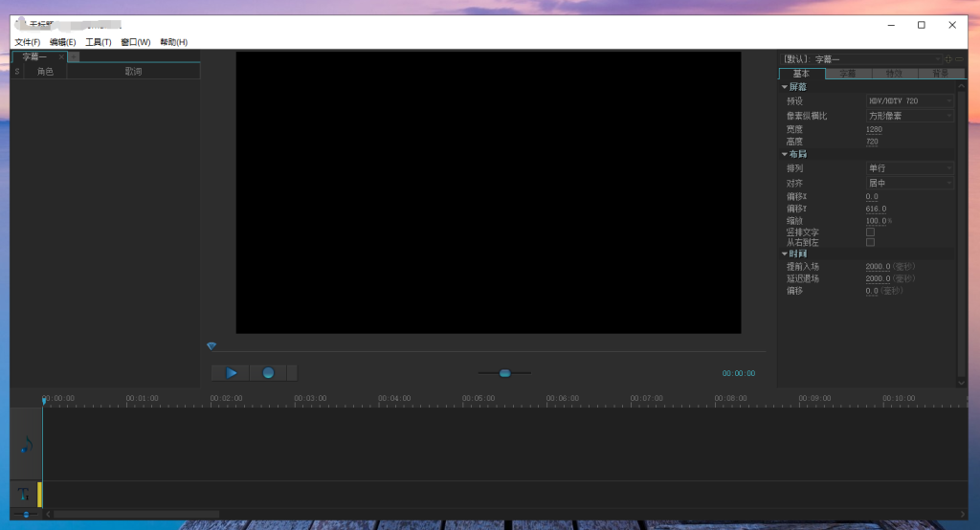Click the plus icon beside the preset dropdown

click(x=948, y=59)
